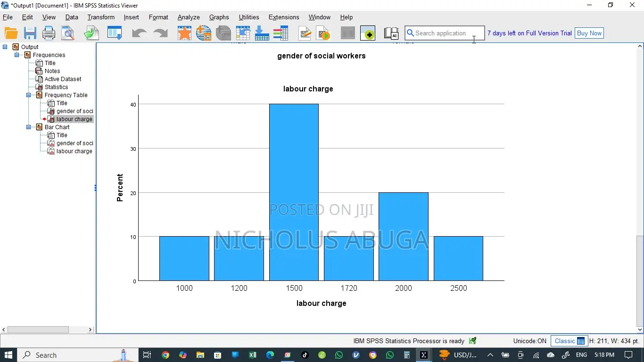Open the Insert menu
Screen dimensions: 644x362
131,17
